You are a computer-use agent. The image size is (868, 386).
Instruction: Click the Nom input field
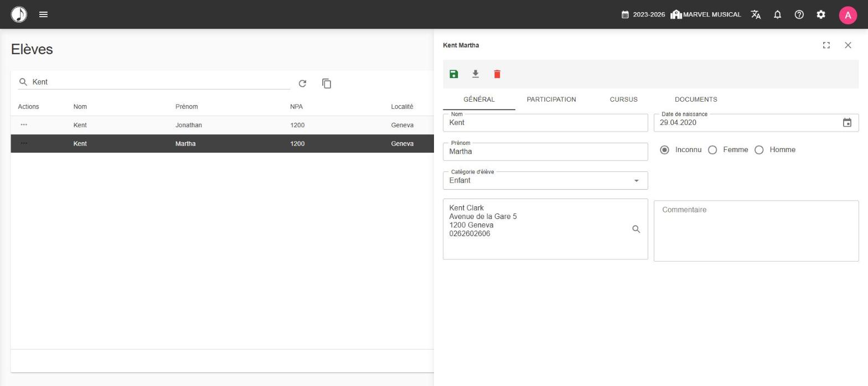tap(545, 123)
